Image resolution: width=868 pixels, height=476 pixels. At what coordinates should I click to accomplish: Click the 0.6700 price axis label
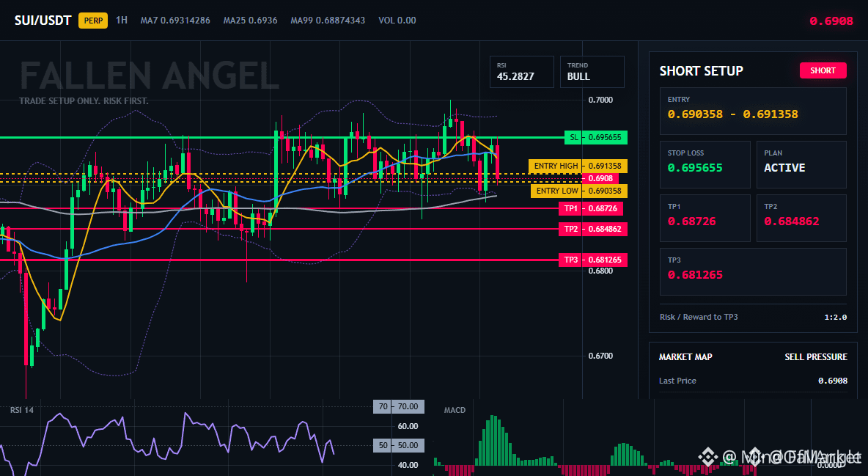[600, 356]
